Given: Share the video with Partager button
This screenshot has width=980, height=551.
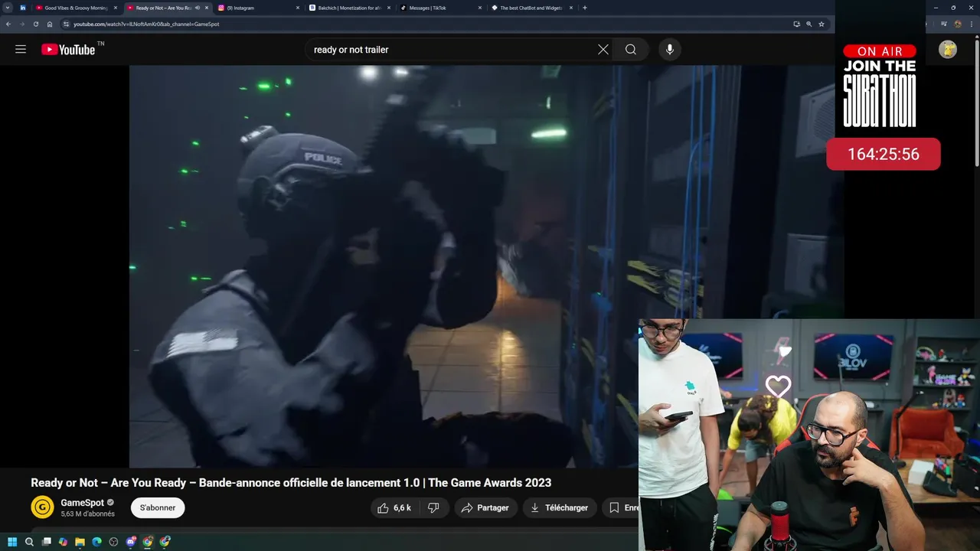Looking at the screenshot, I should 485,507.
